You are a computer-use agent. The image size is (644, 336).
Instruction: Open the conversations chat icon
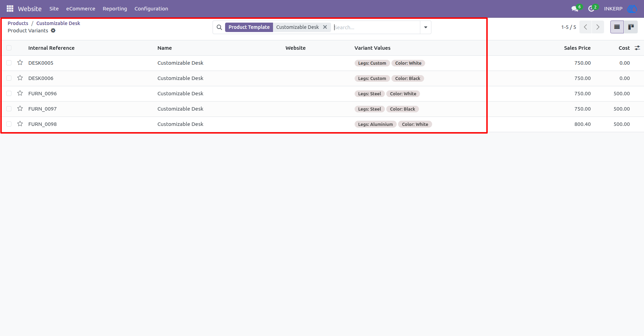click(x=575, y=8)
